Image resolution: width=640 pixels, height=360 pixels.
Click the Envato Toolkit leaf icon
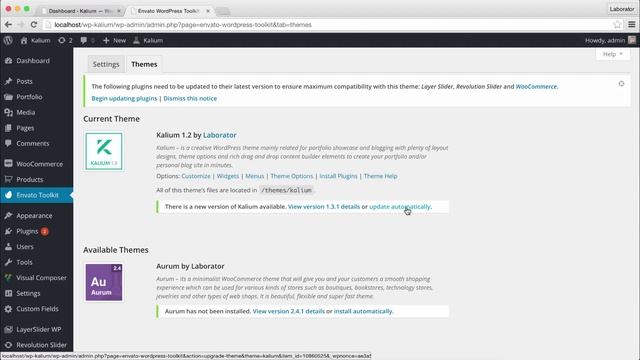(8, 195)
